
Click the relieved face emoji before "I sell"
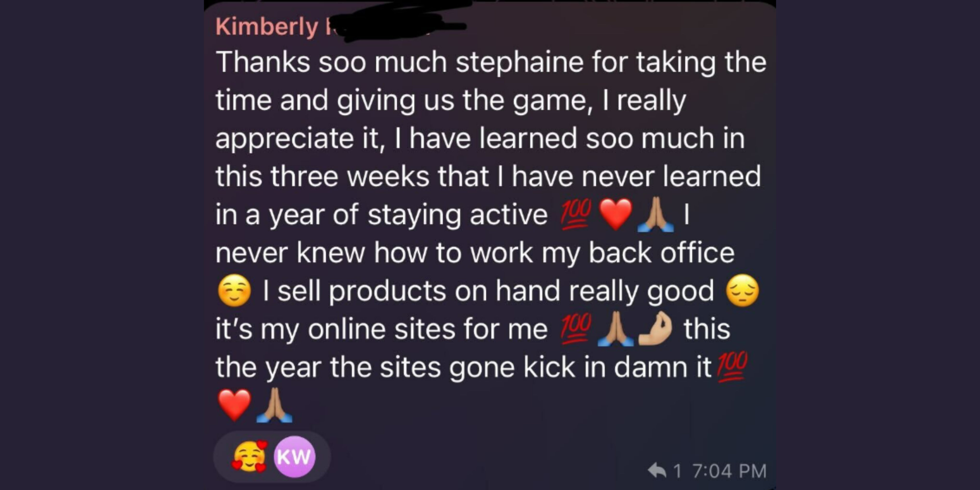(x=234, y=290)
